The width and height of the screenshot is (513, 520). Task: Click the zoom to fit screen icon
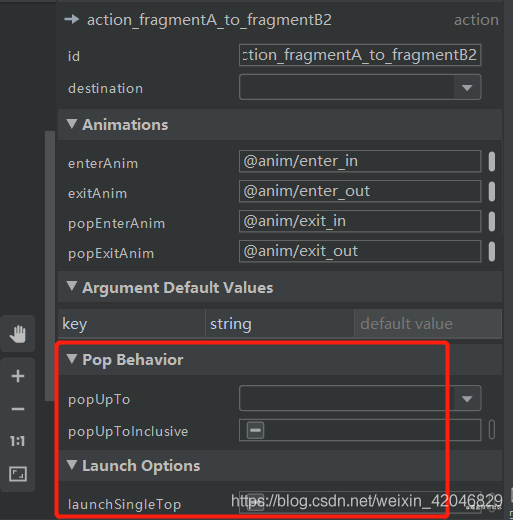tap(18, 474)
